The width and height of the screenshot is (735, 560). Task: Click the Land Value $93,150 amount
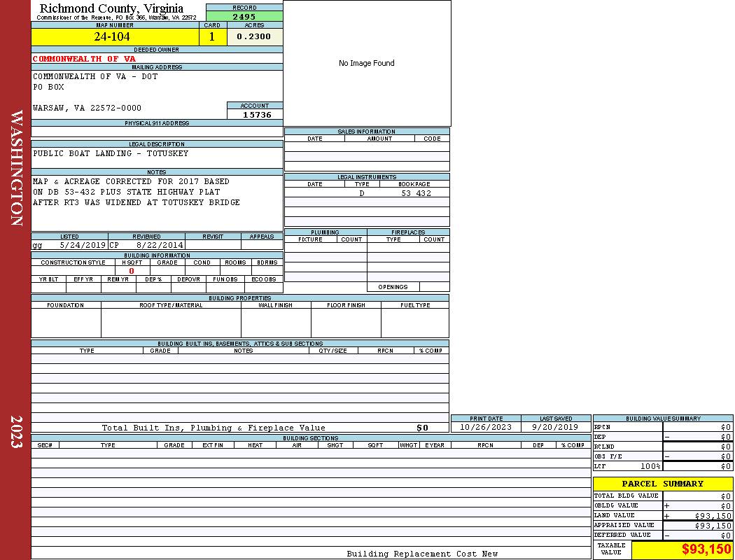tap(713, 516)
